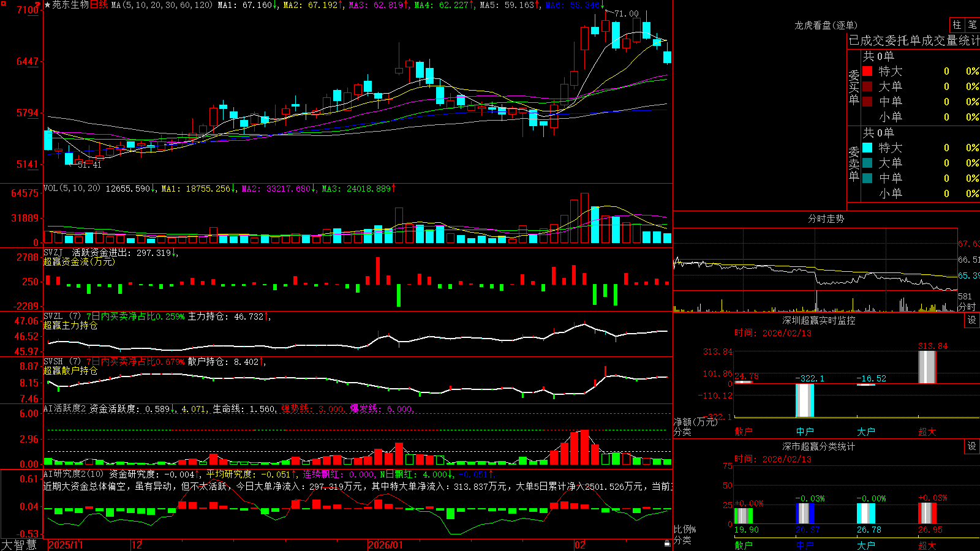
Task: Click the 深圳超赢实时监控 panel title
Action: click(818, 320)
